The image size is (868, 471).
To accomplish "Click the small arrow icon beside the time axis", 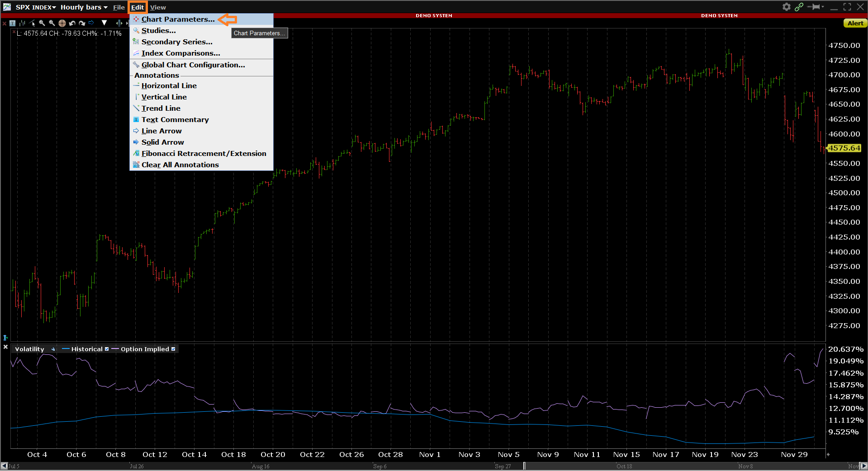I will 828,455.
